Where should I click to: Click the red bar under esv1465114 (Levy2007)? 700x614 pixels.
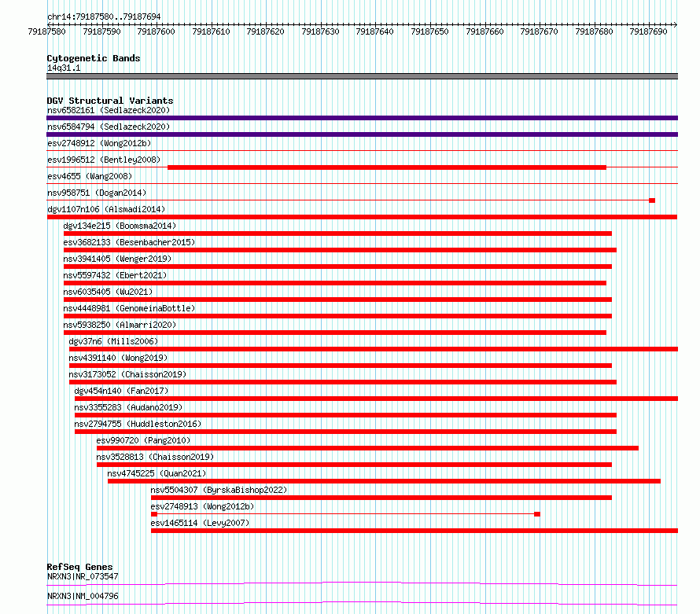click(414, 531)
